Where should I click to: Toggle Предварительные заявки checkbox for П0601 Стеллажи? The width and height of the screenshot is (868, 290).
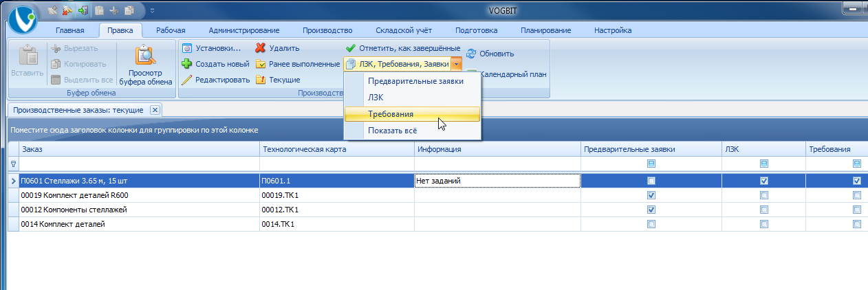tap(651, 181)
